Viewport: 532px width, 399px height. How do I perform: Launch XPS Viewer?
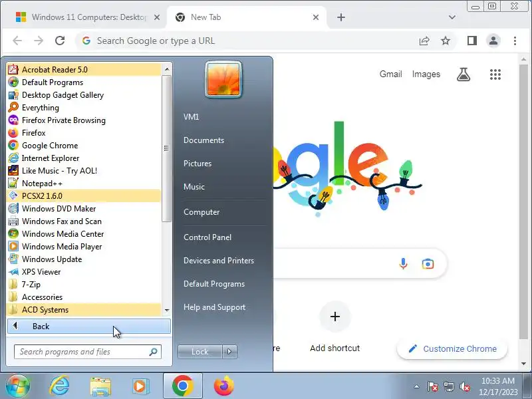tap(84, 272)
